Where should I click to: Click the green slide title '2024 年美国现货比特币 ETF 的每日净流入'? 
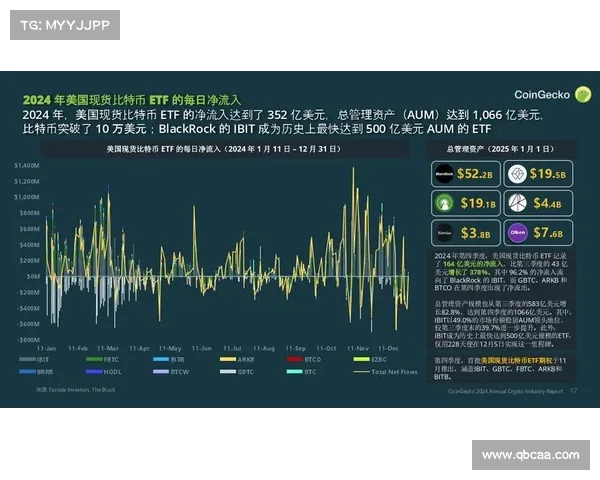132,100
